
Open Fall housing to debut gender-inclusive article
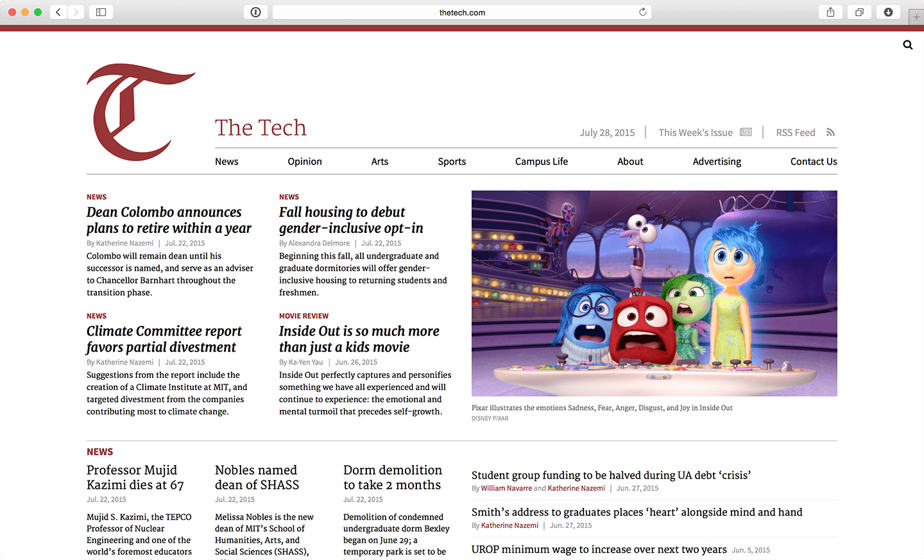click(351, 220)
